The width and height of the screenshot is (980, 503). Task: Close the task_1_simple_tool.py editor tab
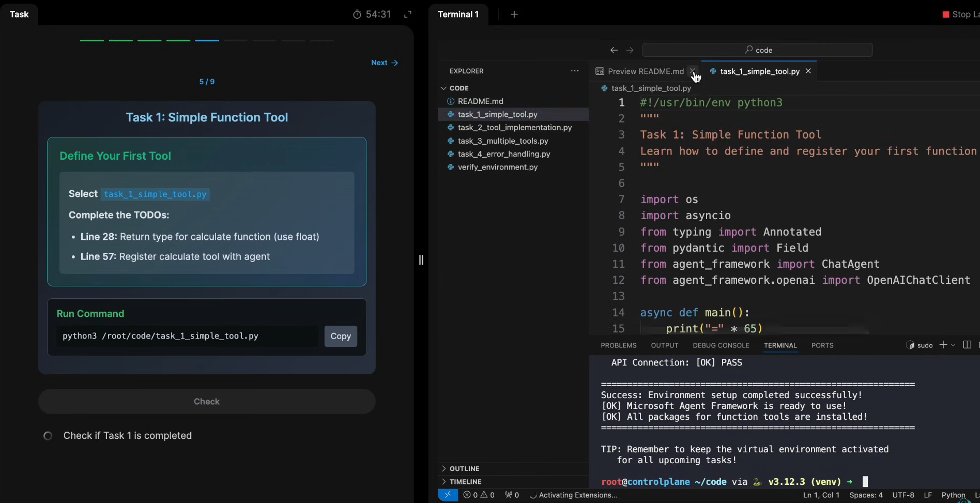[808, 71]
